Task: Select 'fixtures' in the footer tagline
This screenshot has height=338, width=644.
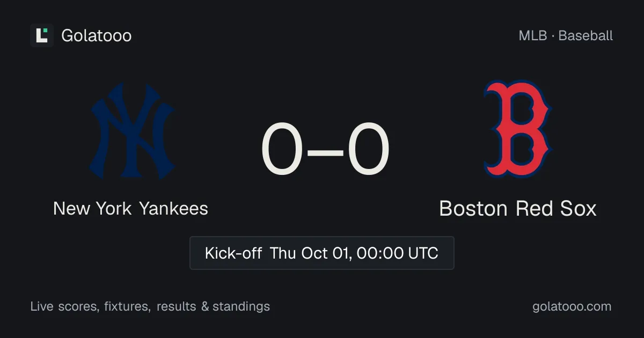Action: pos(127,307)
